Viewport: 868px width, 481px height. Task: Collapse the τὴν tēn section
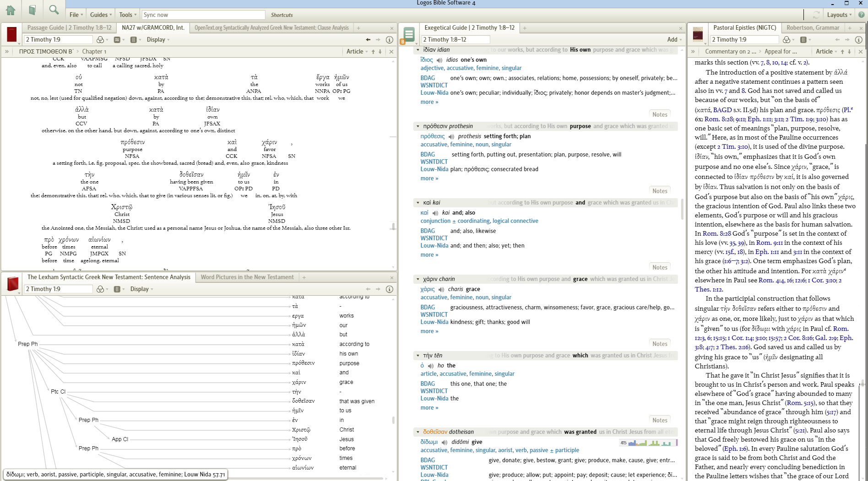[418, 356]
